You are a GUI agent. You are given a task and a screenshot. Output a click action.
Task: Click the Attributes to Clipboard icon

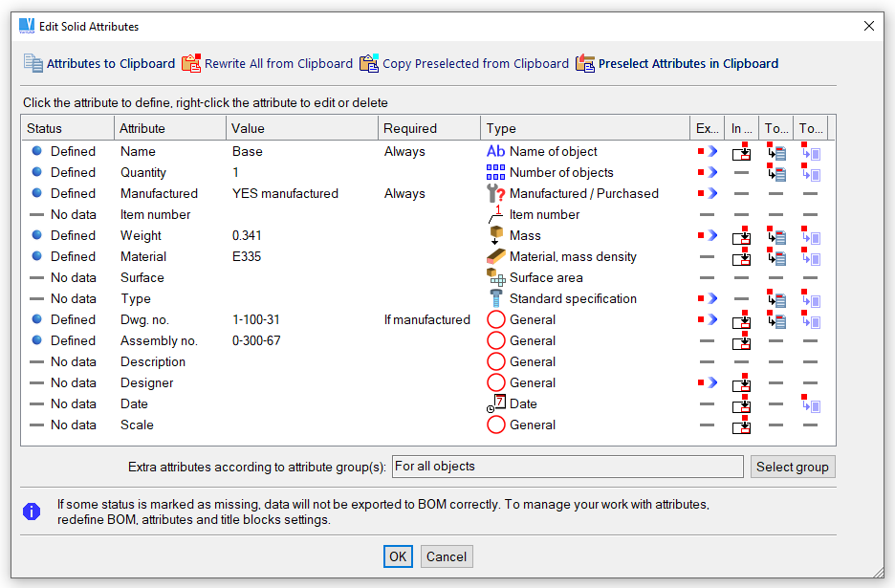pyautogui.click(x=33, y=64)
